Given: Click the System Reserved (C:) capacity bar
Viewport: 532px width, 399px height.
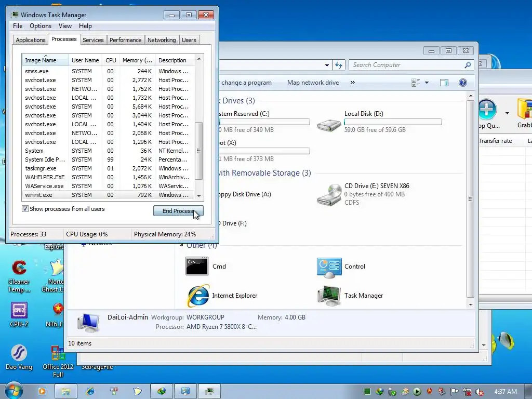Looking at the screenshot, I should pos(264,122).
